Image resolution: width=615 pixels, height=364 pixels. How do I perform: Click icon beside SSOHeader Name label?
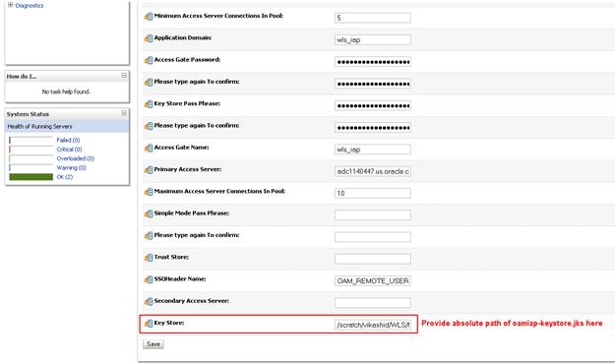[149, 280]
